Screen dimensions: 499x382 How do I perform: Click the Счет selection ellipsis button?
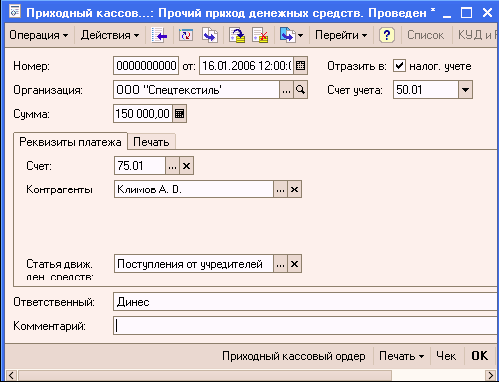(x=172, y=166)
